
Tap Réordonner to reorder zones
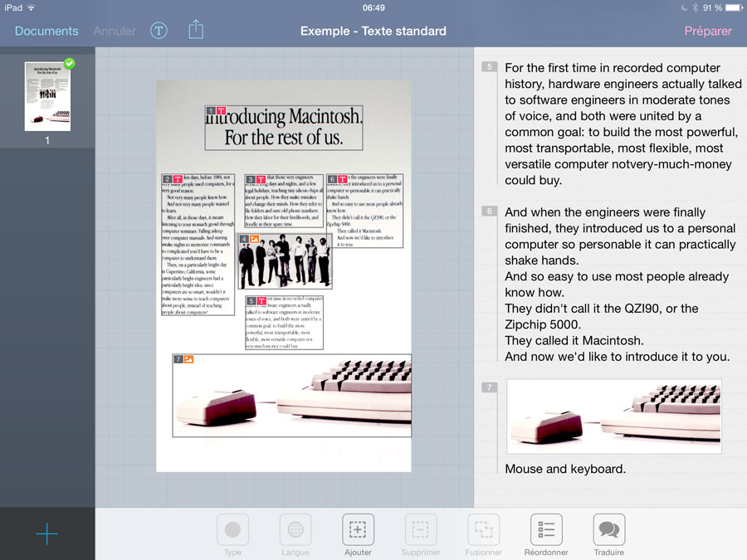click(546, 535)
